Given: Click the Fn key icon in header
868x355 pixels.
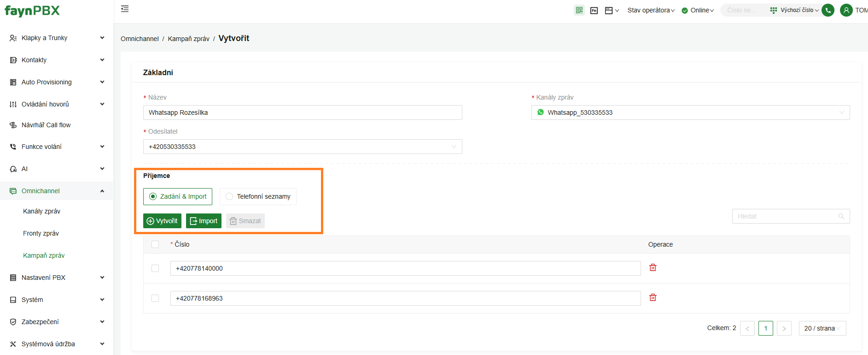Looking at the screenshot, I should pos(594,10).
